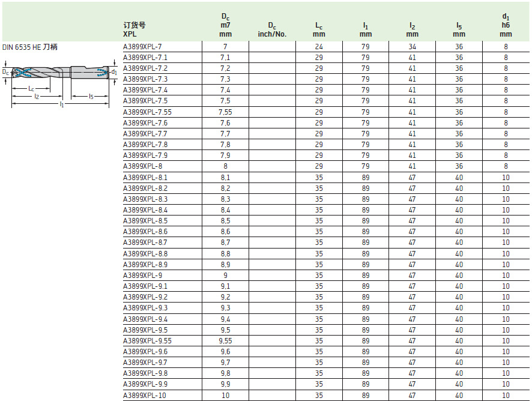The image size is (532, 401).
Task: Select order number A3899XPL-9.5
Action: pyautogui.click(x=145, y=330)
